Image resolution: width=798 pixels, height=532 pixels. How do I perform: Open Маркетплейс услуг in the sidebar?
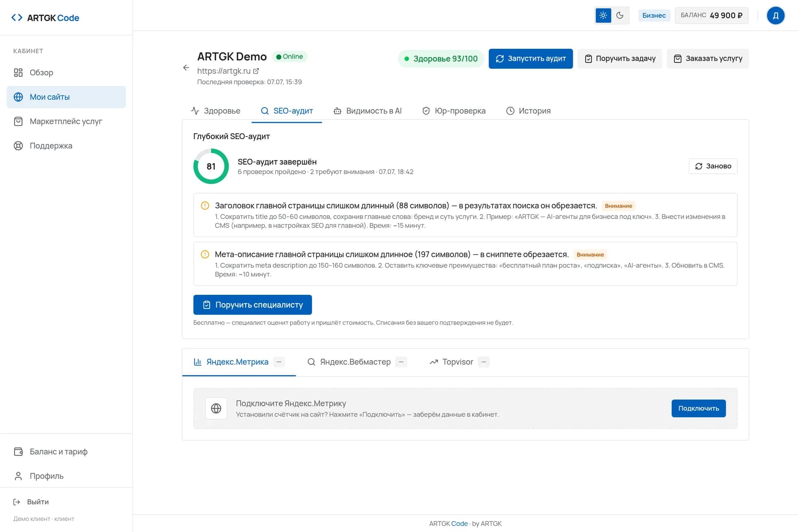(66, 121)
